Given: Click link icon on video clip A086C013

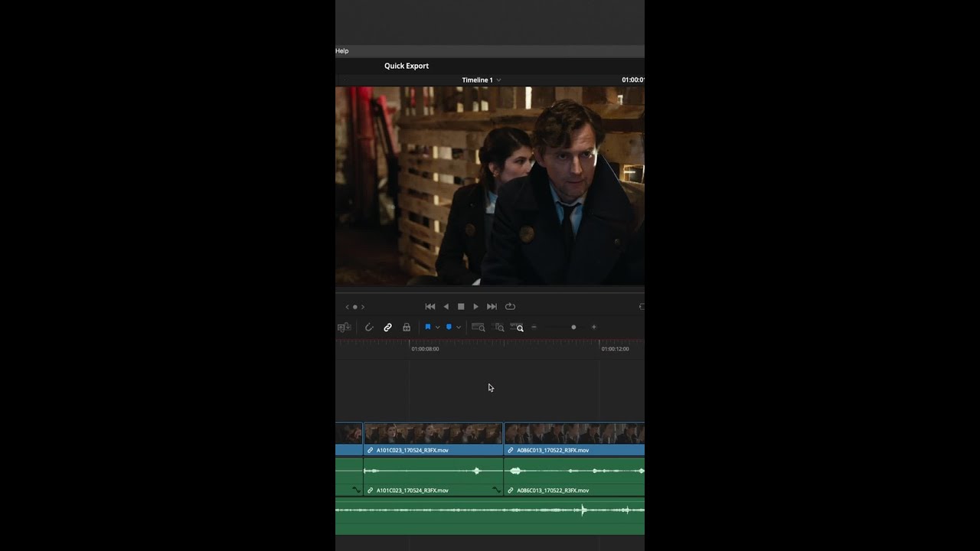Looking at the screenshot, I should click(511, 451).
